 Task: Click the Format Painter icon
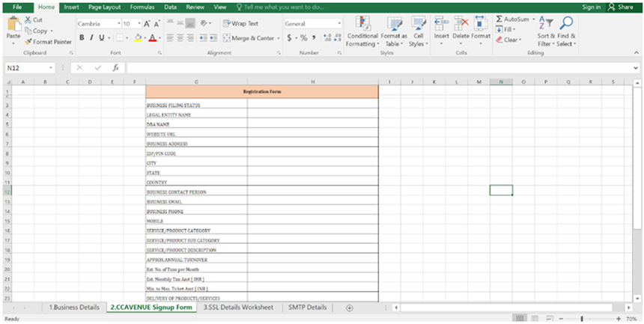[x=28, y=42]
